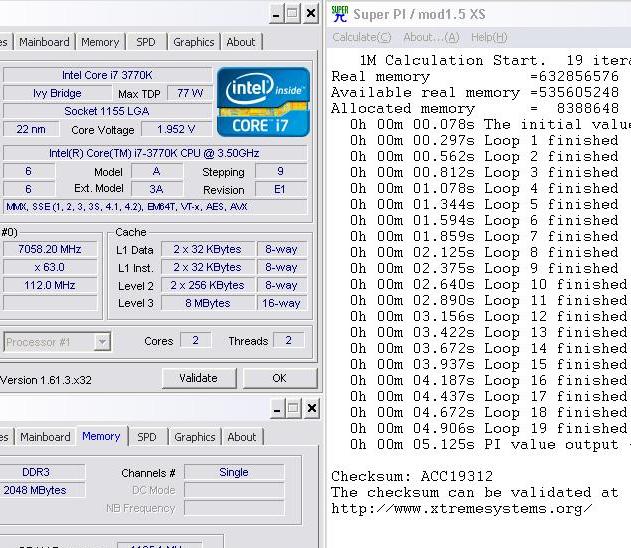
Task: Switch to SPD tab in lower CPU-Z window
Action: point(147,437)
